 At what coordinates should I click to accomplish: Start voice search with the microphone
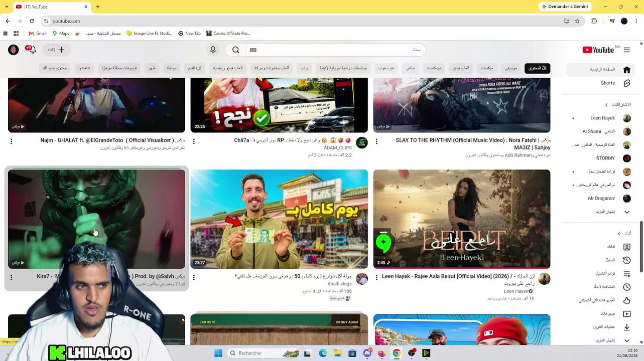click(213, 50)
